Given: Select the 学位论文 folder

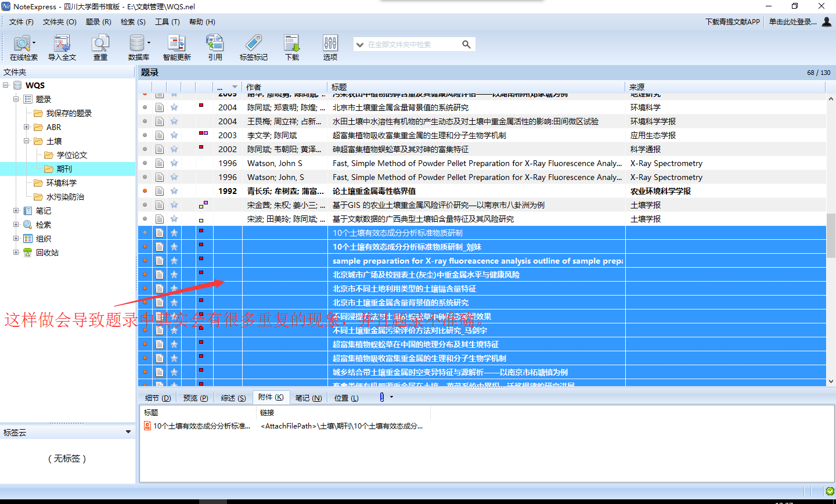Looking at the screenshot, I should [72, 155].
